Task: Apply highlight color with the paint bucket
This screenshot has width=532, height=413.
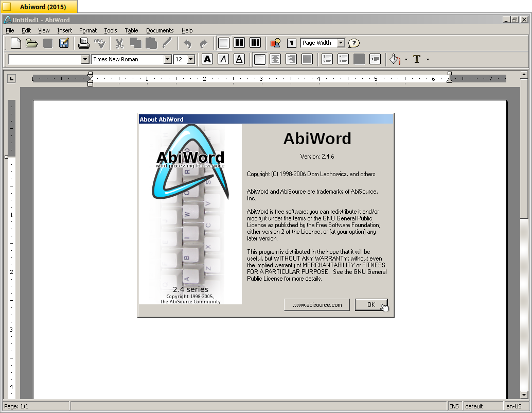Action: 395,59
